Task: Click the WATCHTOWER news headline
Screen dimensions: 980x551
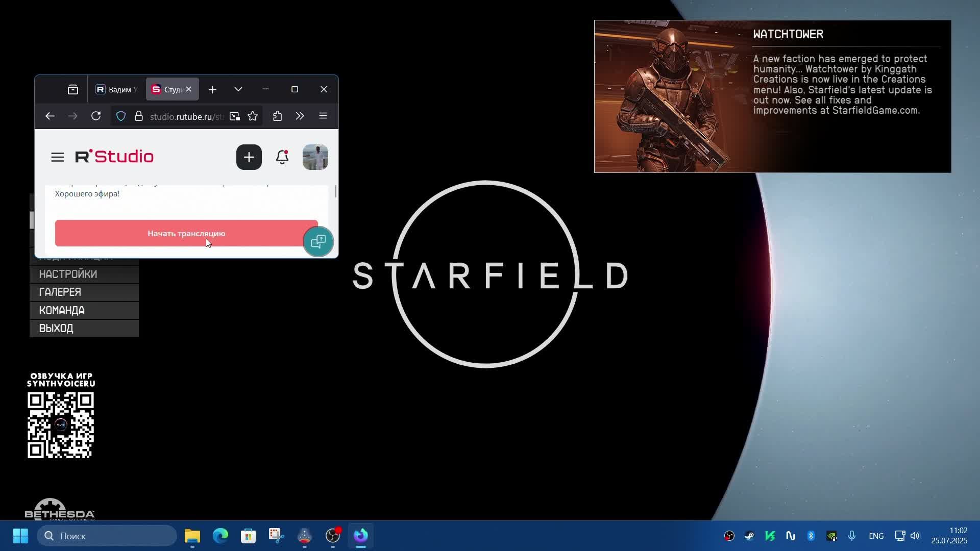Action: point(788,34)
